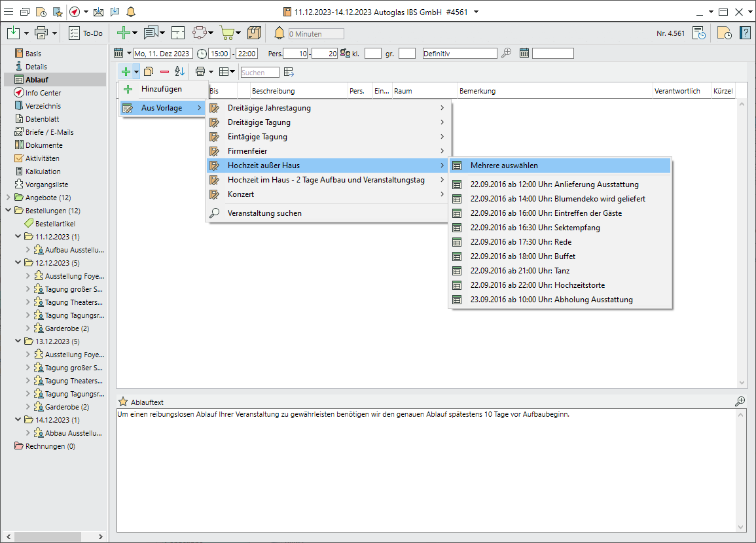Select the Firmenfeier template entry

pyautogui.click(x=247, y=151)
